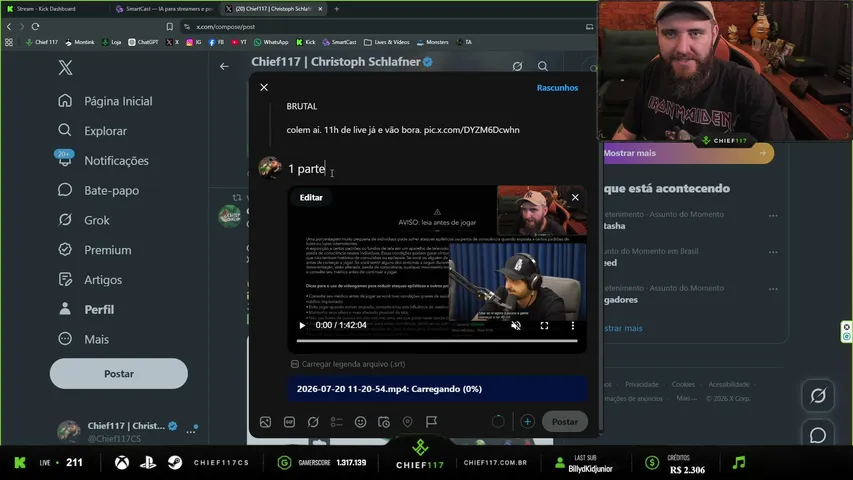Open Premium in the sidebar

point(95,250)
